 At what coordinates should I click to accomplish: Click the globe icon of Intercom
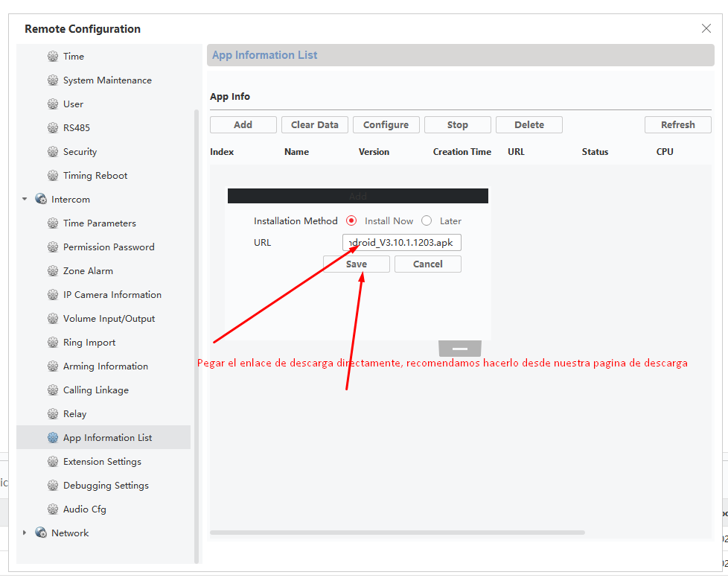[x=41, y=200]
